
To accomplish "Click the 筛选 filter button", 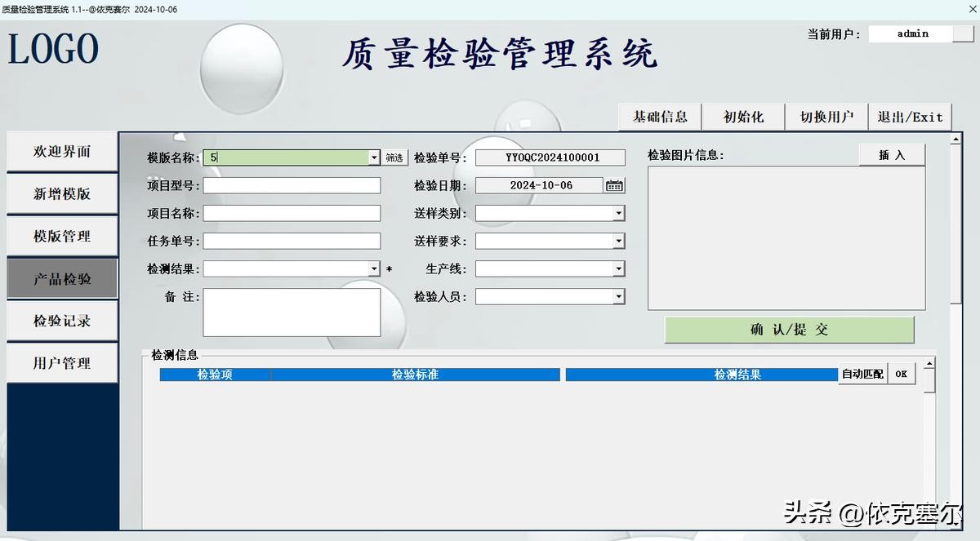I will [x=394, y=157].
